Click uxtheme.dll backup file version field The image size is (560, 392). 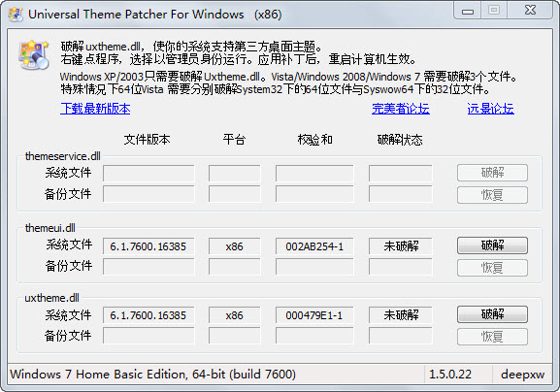148,336
